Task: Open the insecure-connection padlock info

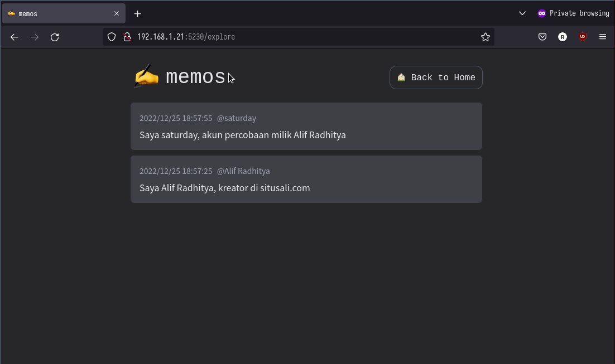Action: click(127, 37)
